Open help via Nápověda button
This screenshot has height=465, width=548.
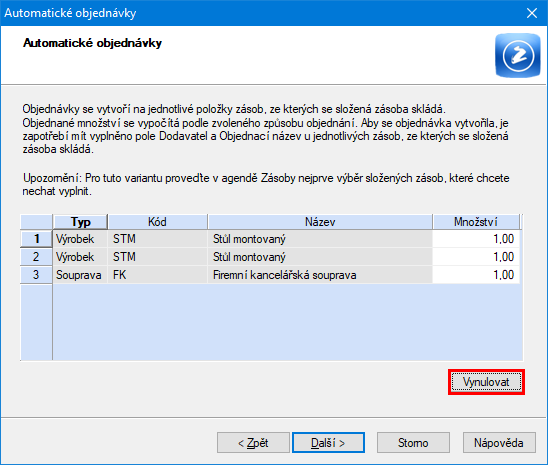point(499,443)
